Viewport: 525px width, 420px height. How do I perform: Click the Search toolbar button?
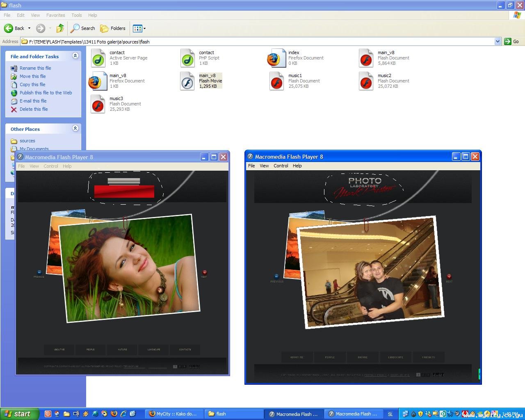83,28
